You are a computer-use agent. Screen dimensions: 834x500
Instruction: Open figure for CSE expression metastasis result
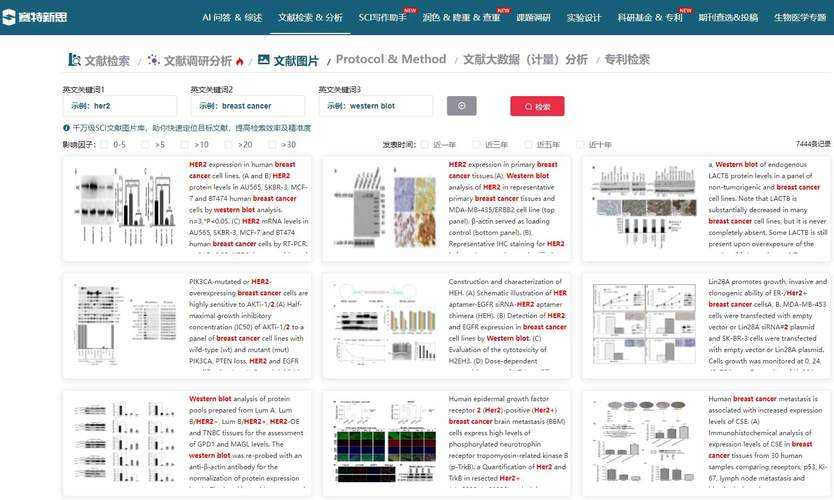(644, 441)
